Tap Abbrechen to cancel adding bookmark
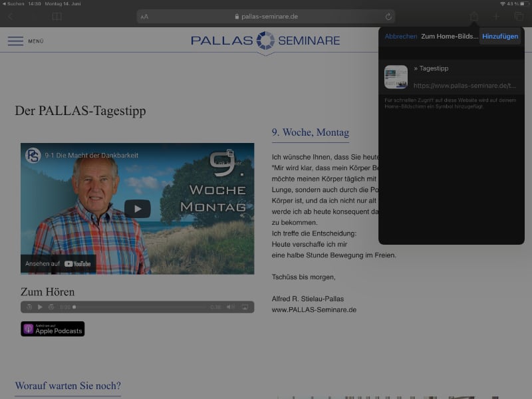The width and height of the screenshot is (532, 399). pyautogui.click(x=401, y=37)
